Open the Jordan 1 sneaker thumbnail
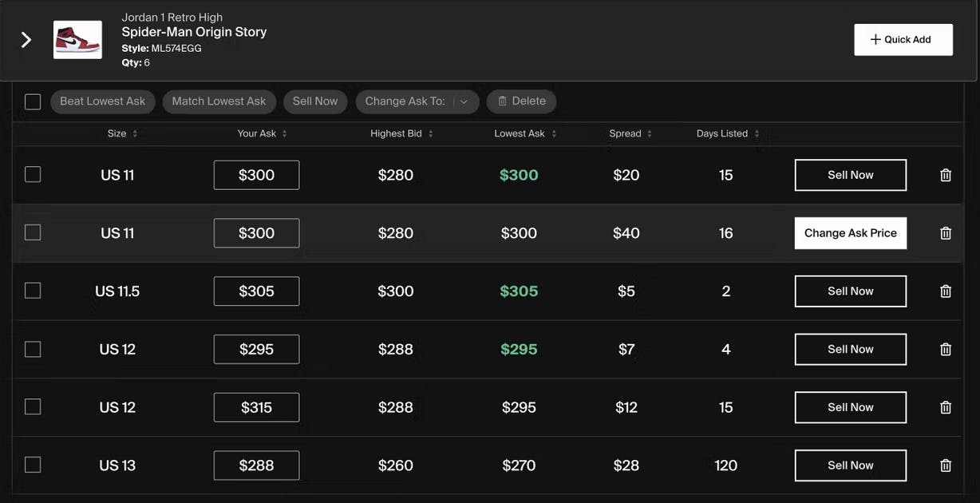Viewport: 980px width, 503px height. click(x=77, y=40)
